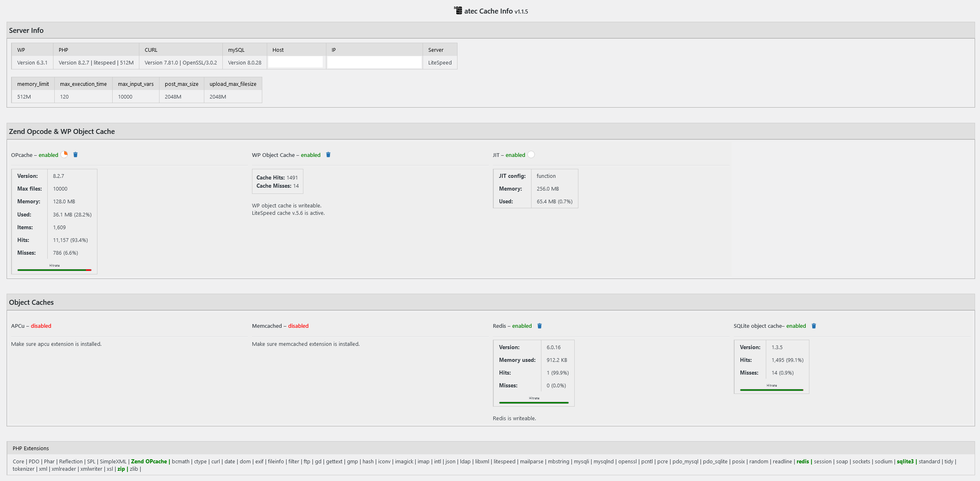This screenshot has height=481, width=980.
Task: Click the Memcached disabled status text
Action: click(x=298, y=326)
